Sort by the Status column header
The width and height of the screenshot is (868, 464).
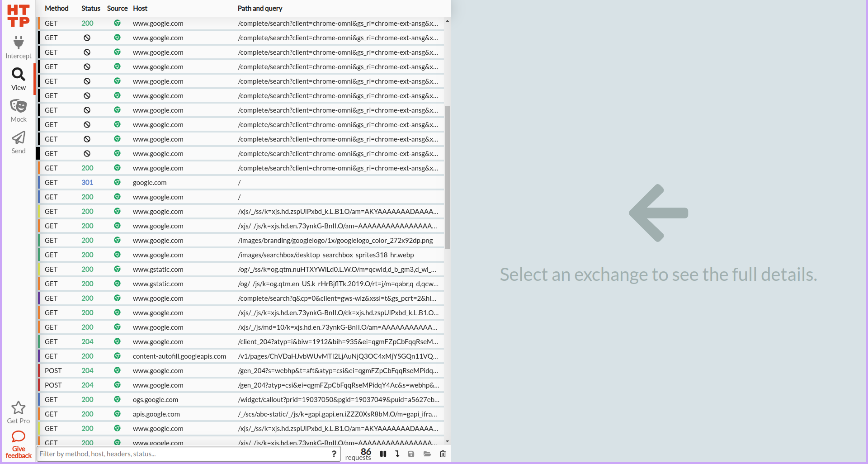click(x=90, y=8)
